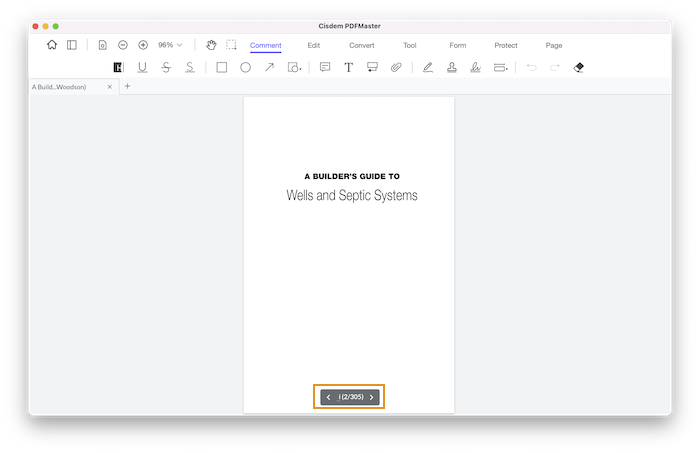This screenshot has width=700, height=453.
Task: Close the 'A Build...Woodson)' document tab
Action: (x=110, y=87)
